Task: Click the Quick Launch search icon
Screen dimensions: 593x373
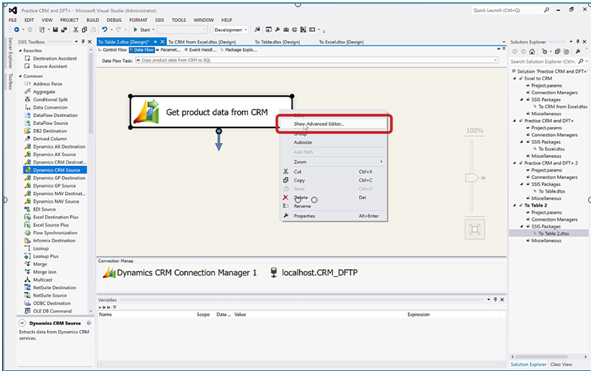Action: tap(546, 10)
